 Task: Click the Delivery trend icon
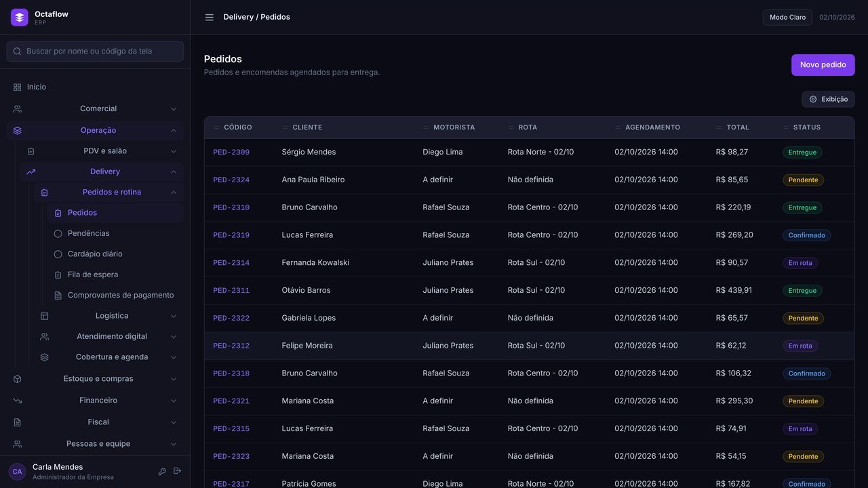point(31,172)
